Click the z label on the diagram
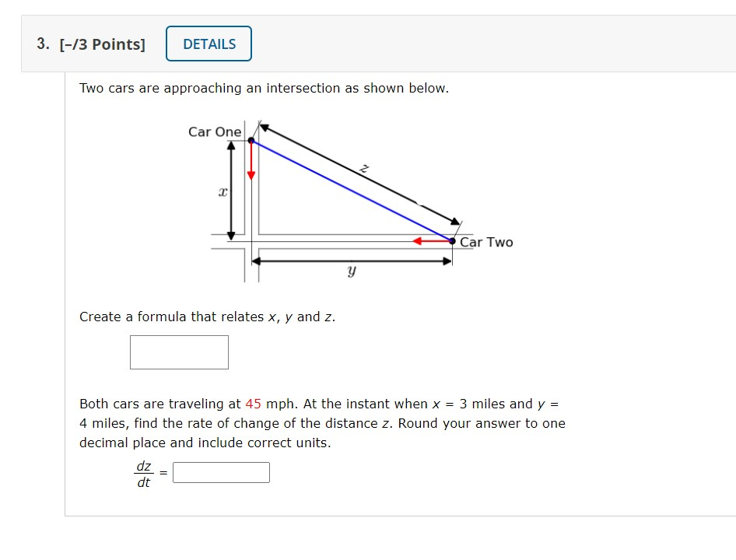Image resolution: width=736 pixels, height=560 pixels. (x=364, y=168)
